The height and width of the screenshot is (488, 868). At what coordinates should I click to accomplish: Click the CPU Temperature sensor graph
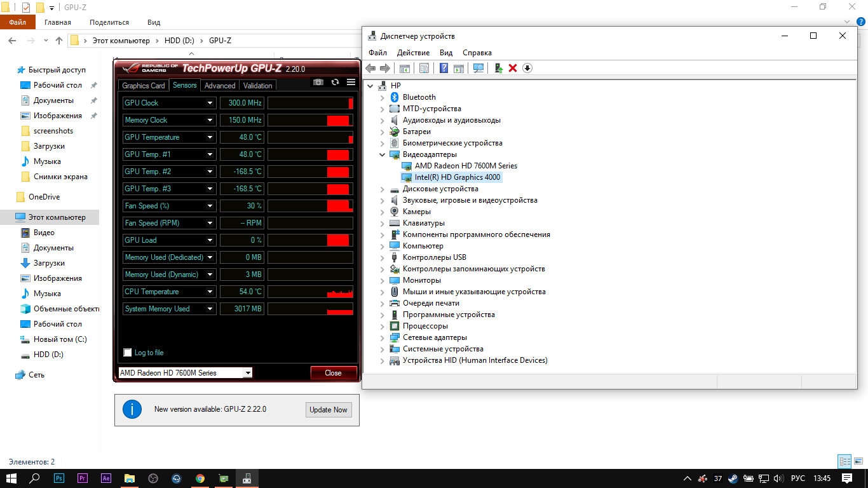310,292
